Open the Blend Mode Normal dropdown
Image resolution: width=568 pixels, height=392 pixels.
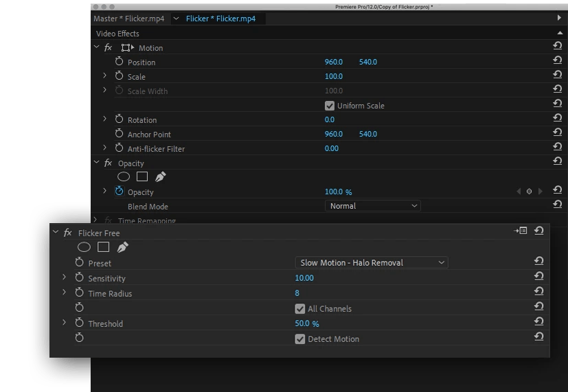click(x=373, y=206)
